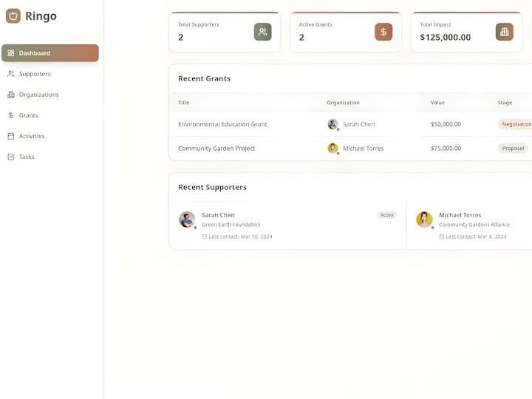Click the Total Supporters people icon

coord(262,32)
